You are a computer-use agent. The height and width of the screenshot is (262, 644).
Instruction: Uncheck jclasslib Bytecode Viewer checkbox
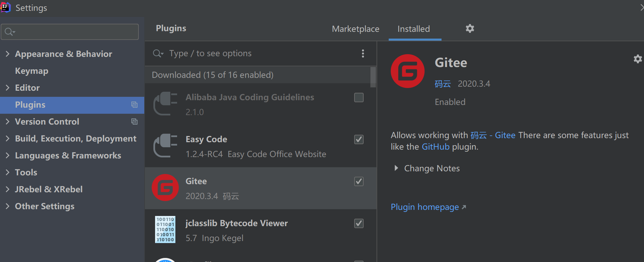point(359,223)
